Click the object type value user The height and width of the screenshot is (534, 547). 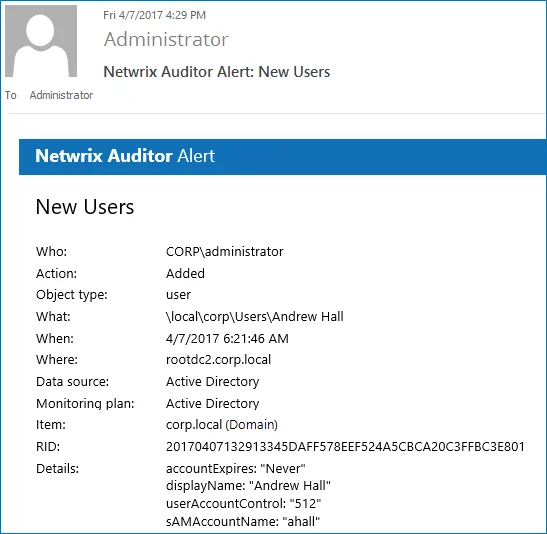tap(178, 295)
